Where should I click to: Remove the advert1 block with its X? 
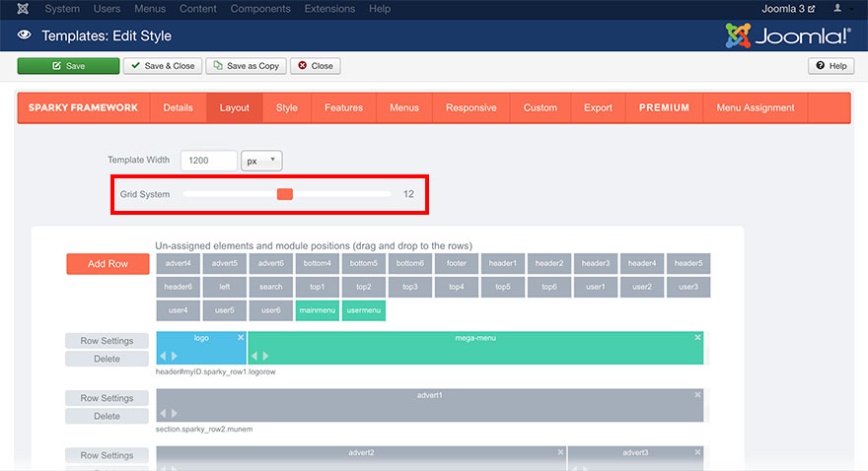tap(697, 395)
